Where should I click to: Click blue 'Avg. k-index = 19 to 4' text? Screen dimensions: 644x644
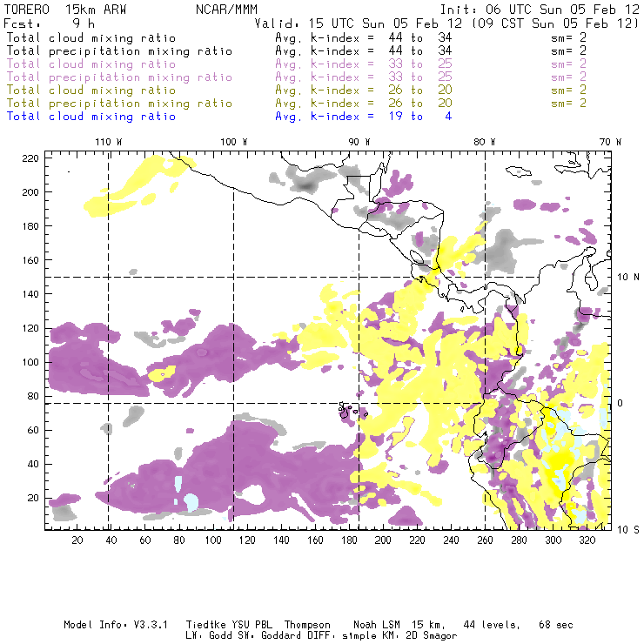364,117
